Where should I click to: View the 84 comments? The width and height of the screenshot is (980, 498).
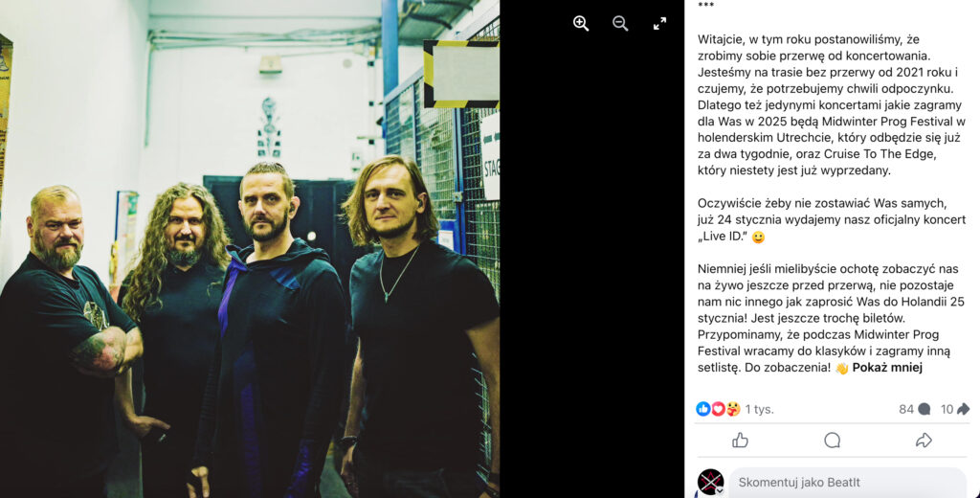(914, 409)
